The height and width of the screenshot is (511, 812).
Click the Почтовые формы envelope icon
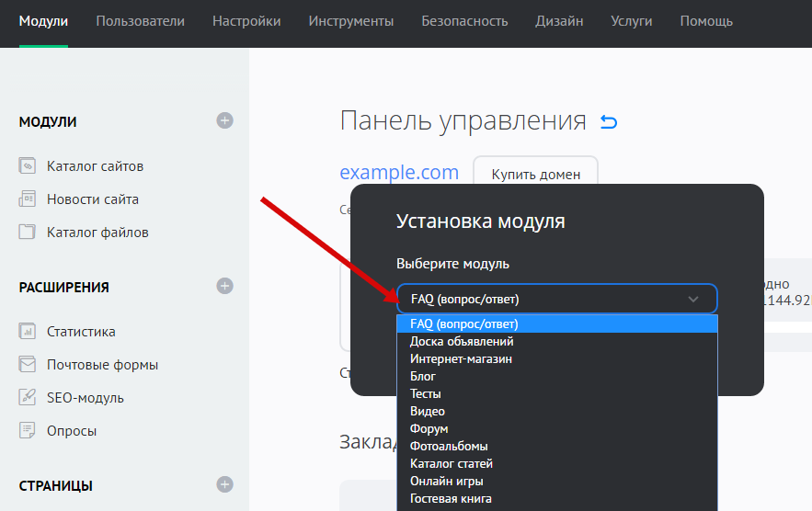tap(27, 365)
